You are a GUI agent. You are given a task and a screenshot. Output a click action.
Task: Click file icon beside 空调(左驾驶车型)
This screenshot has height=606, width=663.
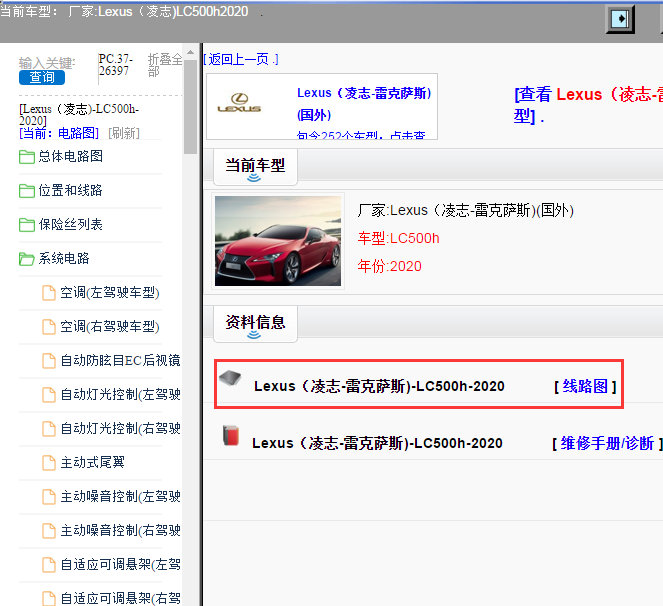pos(49,293)
